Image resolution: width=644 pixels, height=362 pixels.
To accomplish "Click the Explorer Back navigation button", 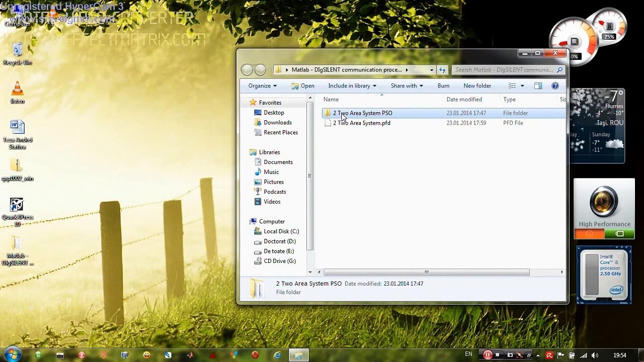I will (247, 70).
